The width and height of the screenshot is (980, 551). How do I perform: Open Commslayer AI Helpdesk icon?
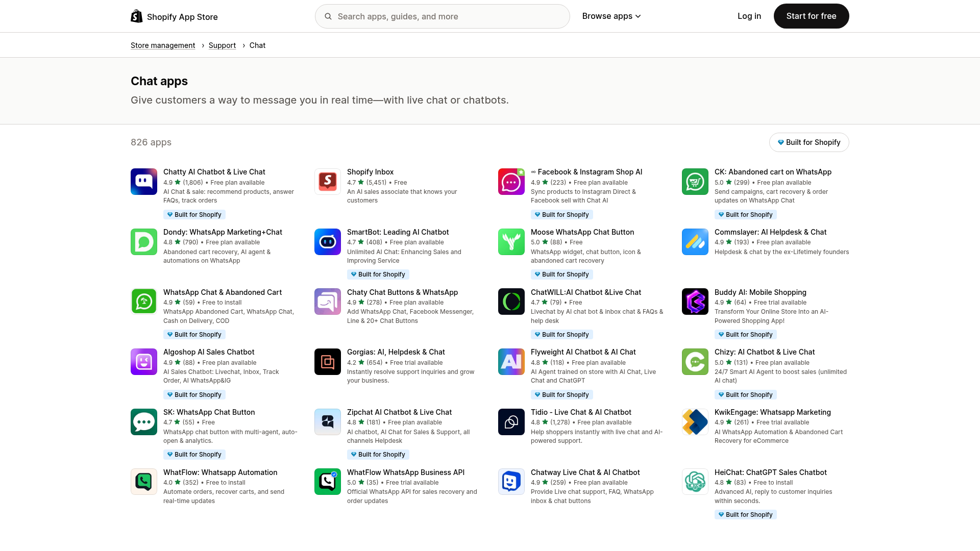pyautogui.click(x=695, y=242)
